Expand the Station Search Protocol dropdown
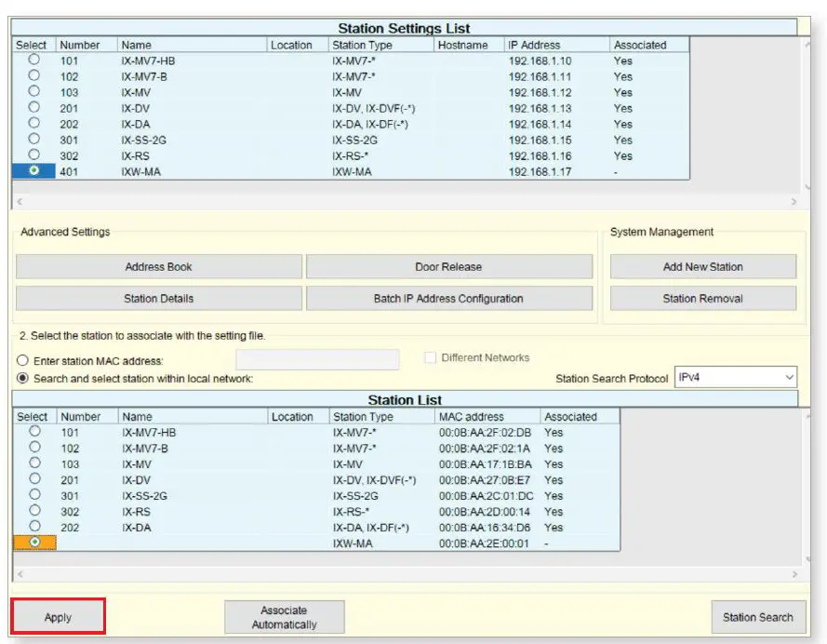 [735, 377]
